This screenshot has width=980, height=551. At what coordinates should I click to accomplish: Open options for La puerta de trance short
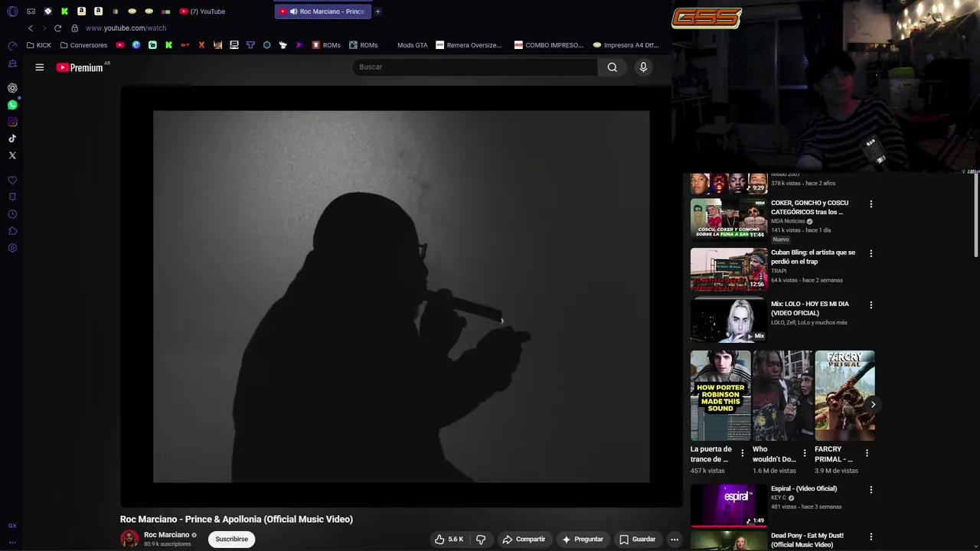[x=742, y=453]
